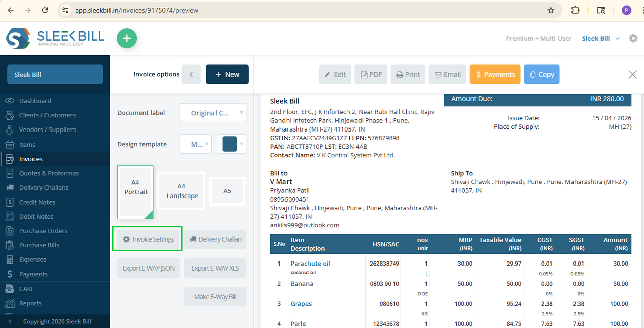Select the A5 page layout
Viewport: 644px width, 328px height.
click(227, 191)
